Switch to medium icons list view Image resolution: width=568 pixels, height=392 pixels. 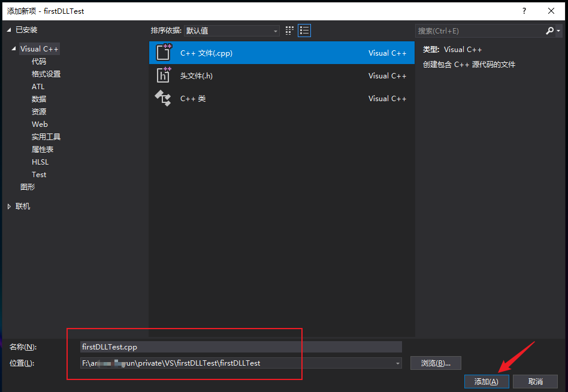[x=304, y=31]
